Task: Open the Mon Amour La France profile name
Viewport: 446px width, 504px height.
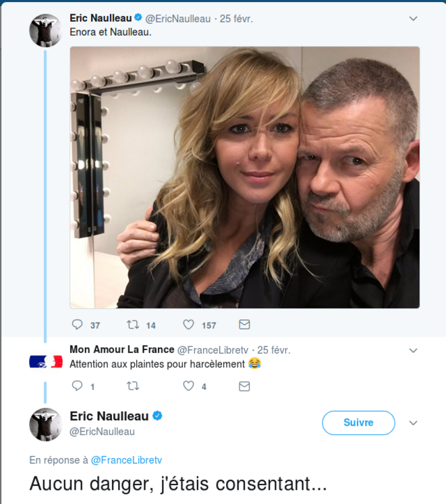Action: (x=122, y=349)
